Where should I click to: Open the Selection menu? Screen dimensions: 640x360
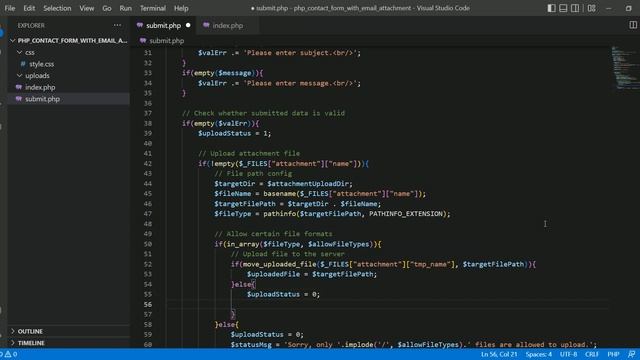(x=57, y=8)
